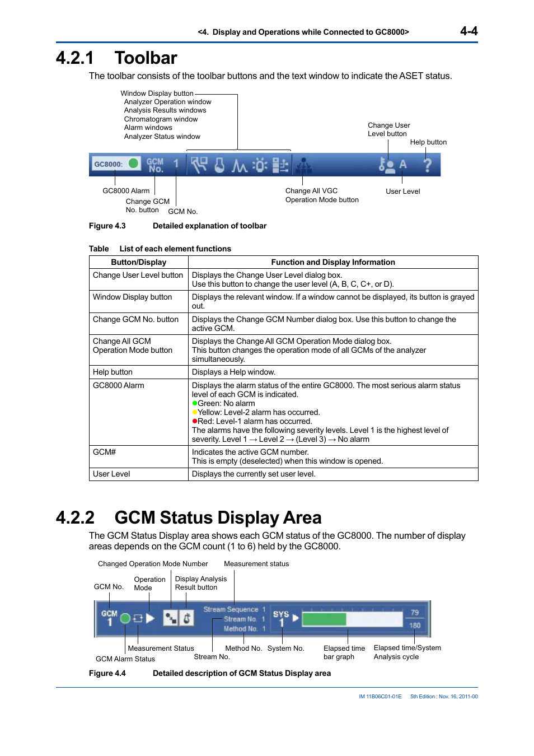Image resolution: width=534 pixels, height=756 pixels.
Task: Click the 4.2.1 Toolbar heading
Action: tap(116, 58)
